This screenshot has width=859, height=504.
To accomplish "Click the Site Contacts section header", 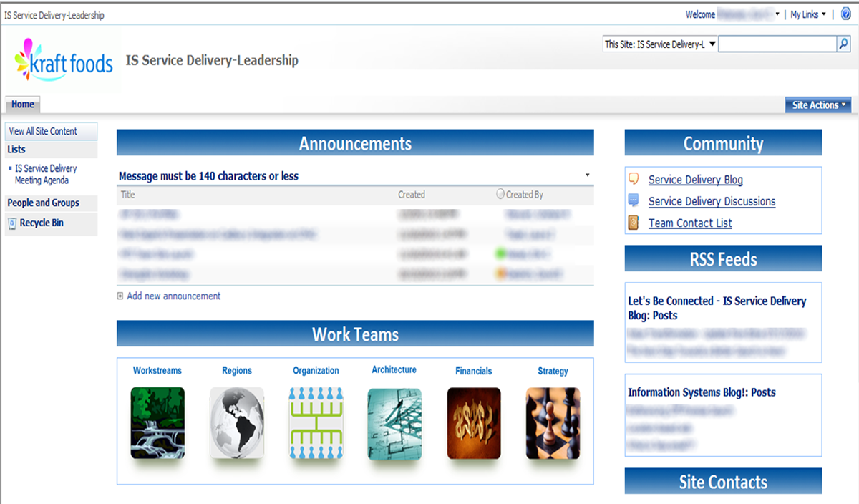I will tap(723, 482).
